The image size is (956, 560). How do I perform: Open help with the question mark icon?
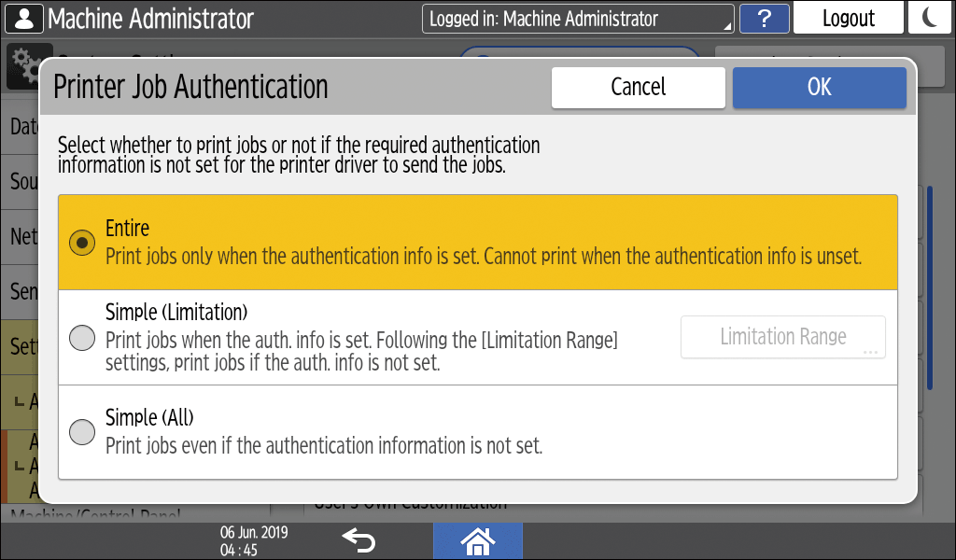click(x=764, y=19)
